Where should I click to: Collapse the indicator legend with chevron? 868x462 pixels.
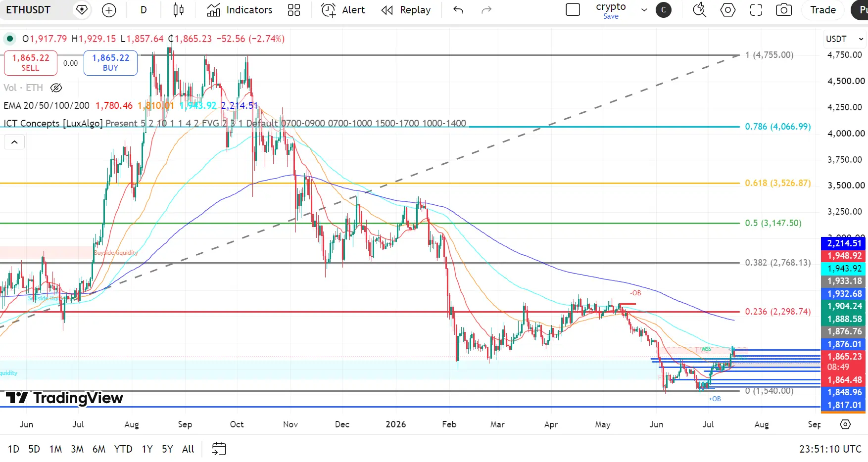point(14,142)
